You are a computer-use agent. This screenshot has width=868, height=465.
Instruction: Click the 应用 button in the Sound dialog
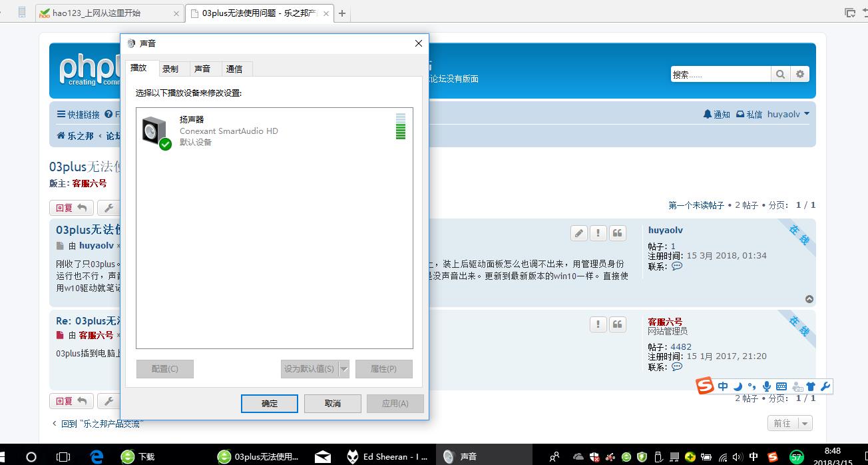[395, 403]
